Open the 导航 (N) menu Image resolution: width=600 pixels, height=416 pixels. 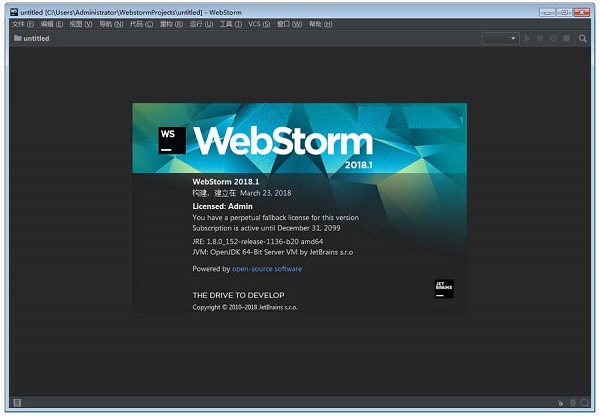tap(111, 24)
